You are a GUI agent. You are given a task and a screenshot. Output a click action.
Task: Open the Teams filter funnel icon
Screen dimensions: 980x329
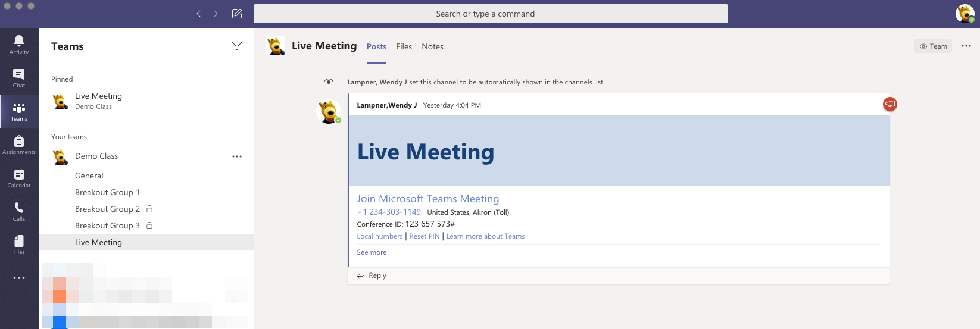click(x=237, y=46)
